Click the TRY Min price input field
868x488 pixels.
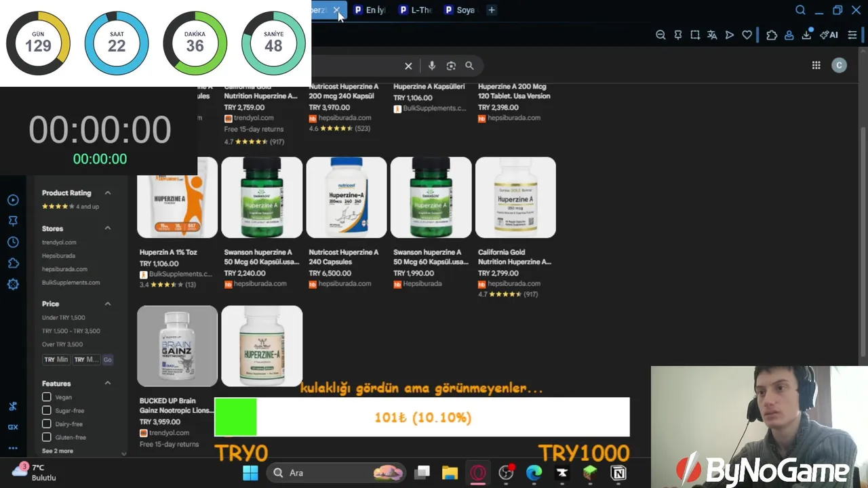pos(56,359)
